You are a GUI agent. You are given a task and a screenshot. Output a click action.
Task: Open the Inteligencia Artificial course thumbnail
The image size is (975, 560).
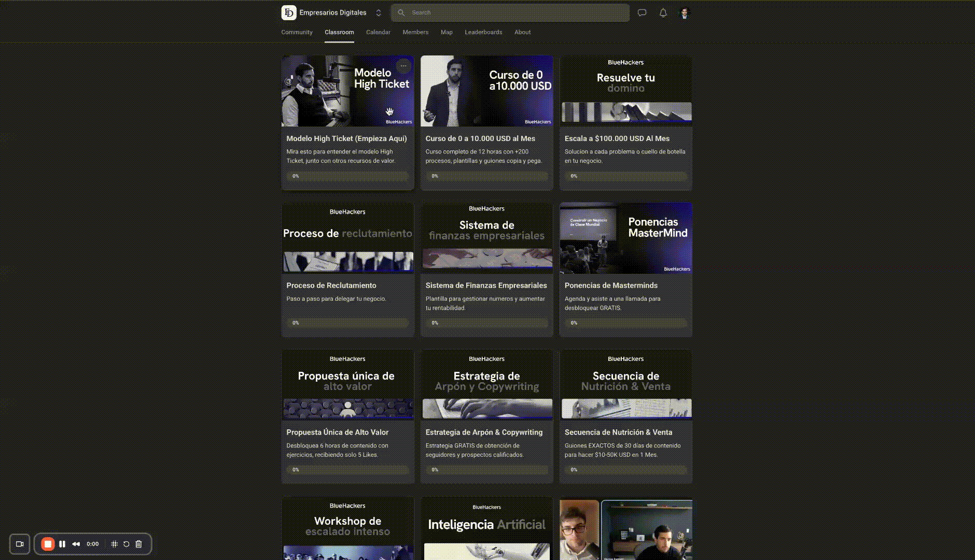[486, 528]
